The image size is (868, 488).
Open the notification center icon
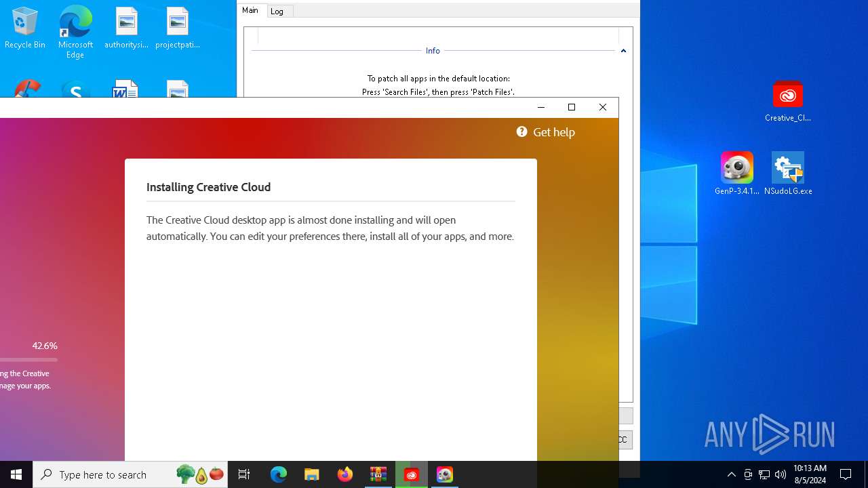[x=846, y=474]
